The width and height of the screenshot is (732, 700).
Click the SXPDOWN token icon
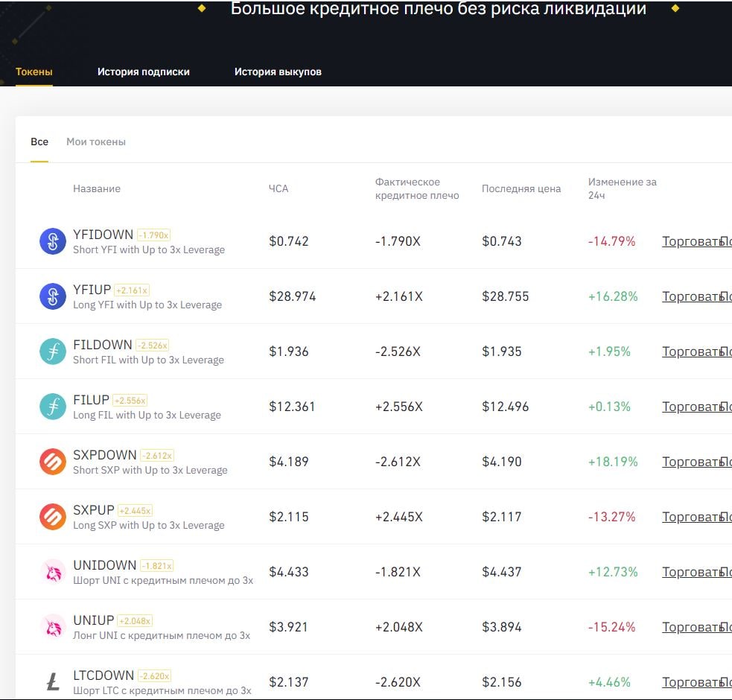(53, 462)
